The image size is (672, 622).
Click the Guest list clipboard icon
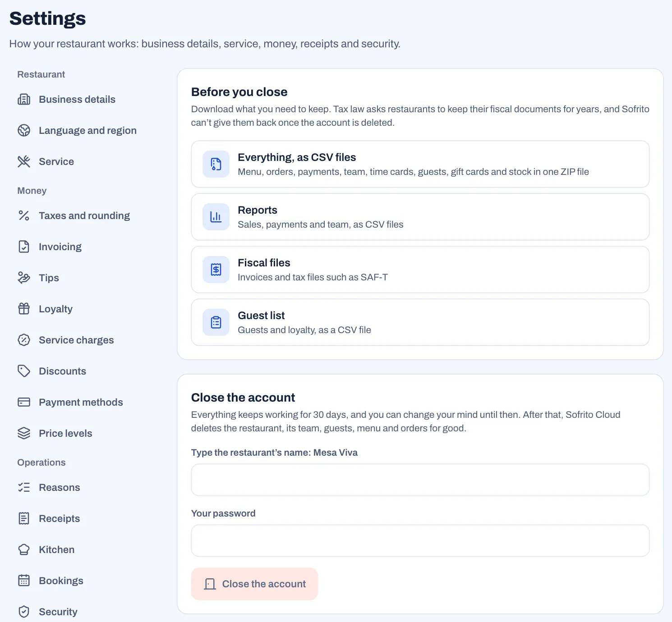pyautogui.click(x=216, y=322)
